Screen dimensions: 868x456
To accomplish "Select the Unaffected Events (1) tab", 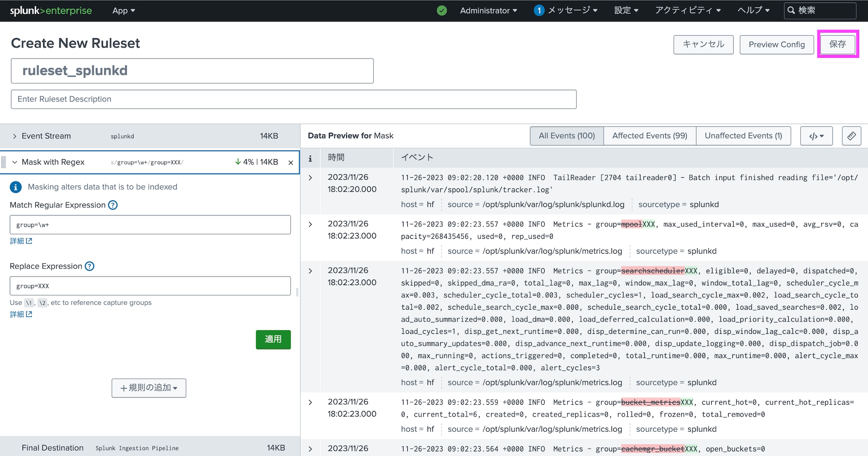I will point(743,136).
